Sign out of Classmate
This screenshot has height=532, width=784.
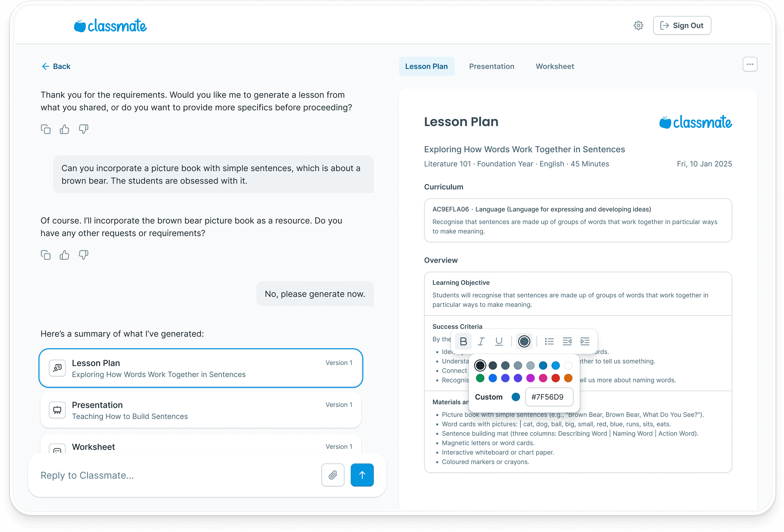pyautogui.click(x=682, y=25)
